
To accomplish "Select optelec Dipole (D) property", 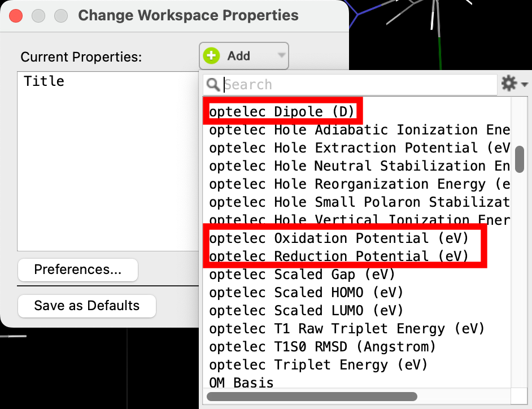I will tap(282, 112).
